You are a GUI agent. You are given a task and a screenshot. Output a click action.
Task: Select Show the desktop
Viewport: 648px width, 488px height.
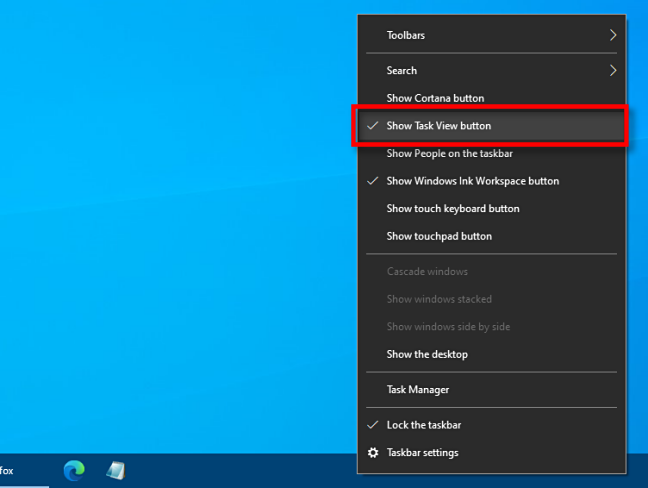click(427, 354)
